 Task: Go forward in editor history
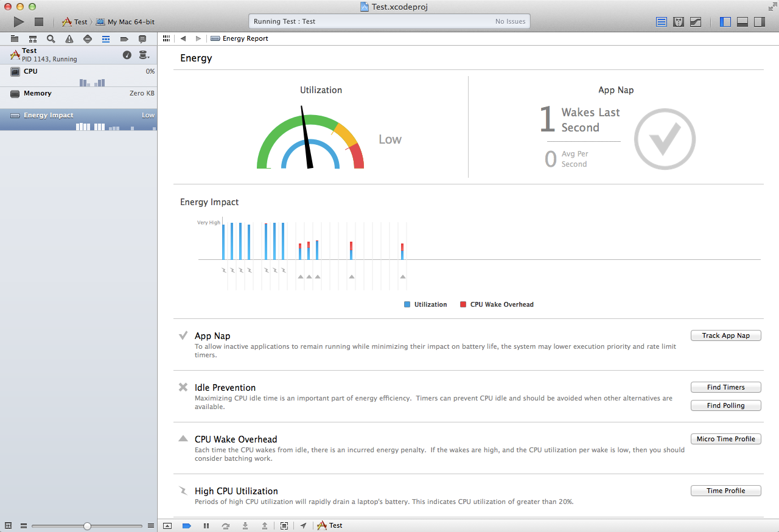point(198,38)
